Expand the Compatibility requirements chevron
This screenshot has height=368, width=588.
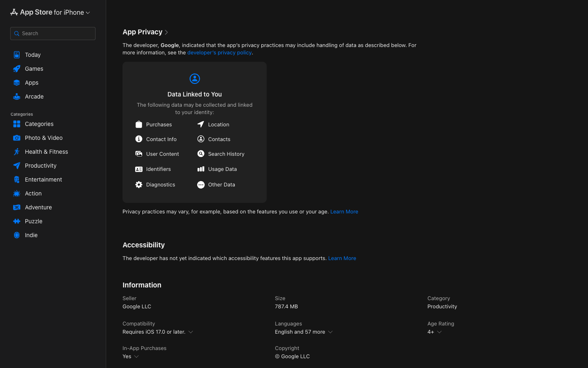coord(191,332)
